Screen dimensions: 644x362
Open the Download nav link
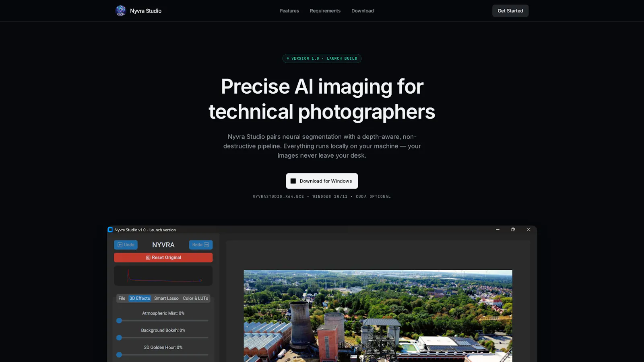(x=362, y=11)
